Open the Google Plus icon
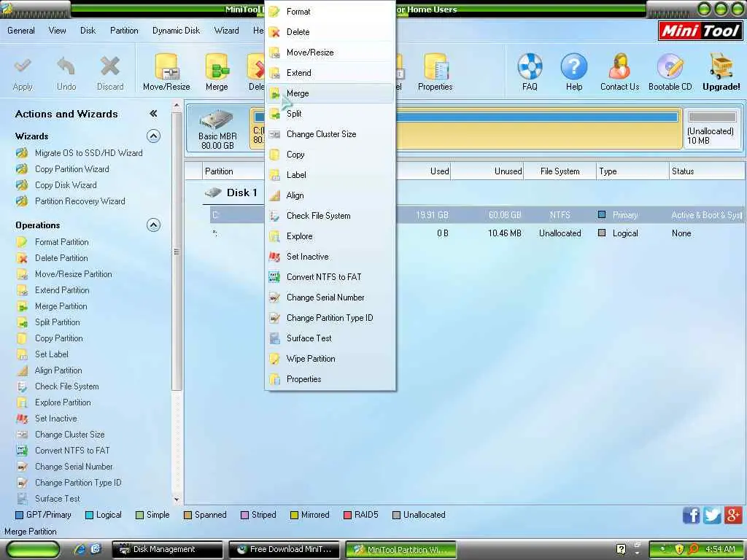This screenshot has width=747, height=560. [733, 515]
